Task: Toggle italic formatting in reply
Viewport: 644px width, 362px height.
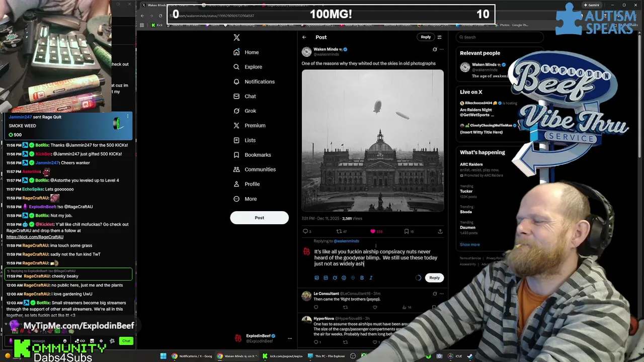Action: [x=371, y=278]
